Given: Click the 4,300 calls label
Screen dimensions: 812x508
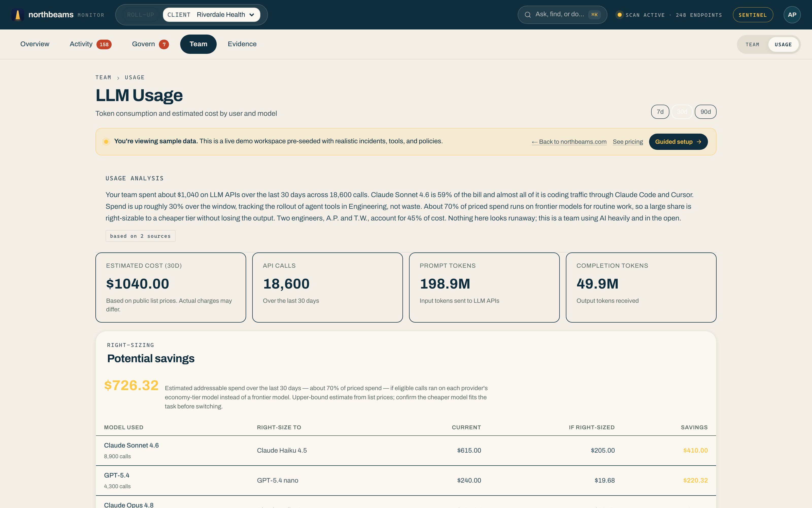Looking at the screenshot, I should pos(117,486).
